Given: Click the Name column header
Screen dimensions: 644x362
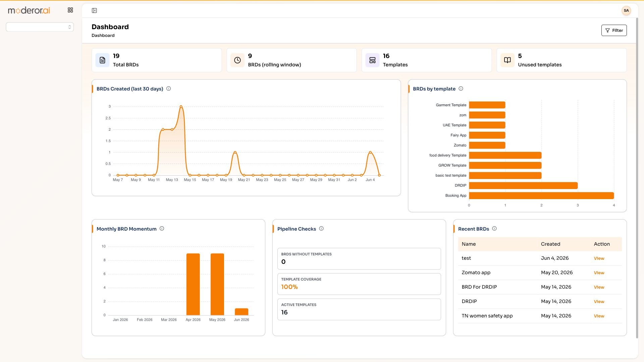Looking at the screenshot, I should click(469, 244).
